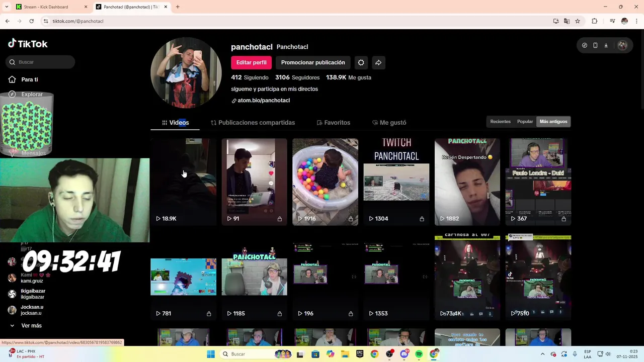Screen dimensions: 644x362
Task: View site information icon in address bar
Action: coord(46,21)
